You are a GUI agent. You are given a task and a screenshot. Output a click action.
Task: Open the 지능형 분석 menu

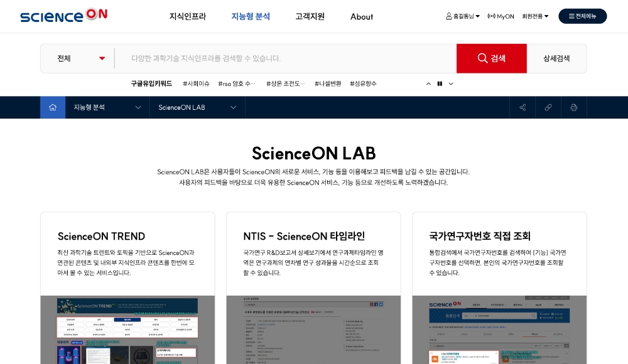coord(251,16)
